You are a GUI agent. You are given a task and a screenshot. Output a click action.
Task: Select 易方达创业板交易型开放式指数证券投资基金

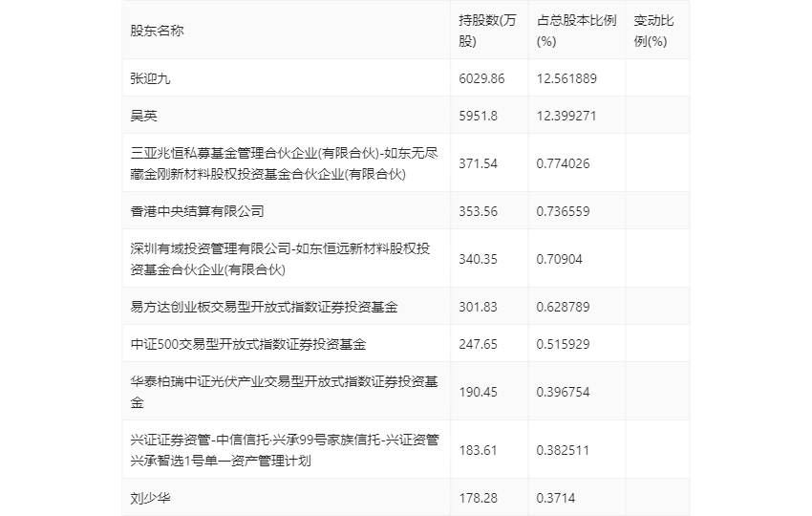point(264,307)
